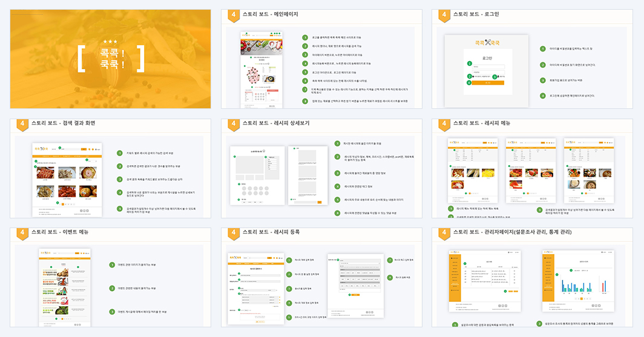Click the orange 4 badge on 이벤트 메뉴 slide
Image resolution: width=644 pixels, height=337 pixels.
pos(22,234)
